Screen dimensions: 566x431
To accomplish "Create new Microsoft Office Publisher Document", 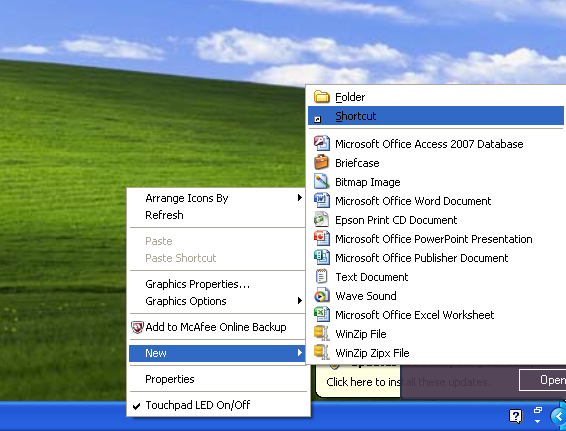I will pos(436,258).
